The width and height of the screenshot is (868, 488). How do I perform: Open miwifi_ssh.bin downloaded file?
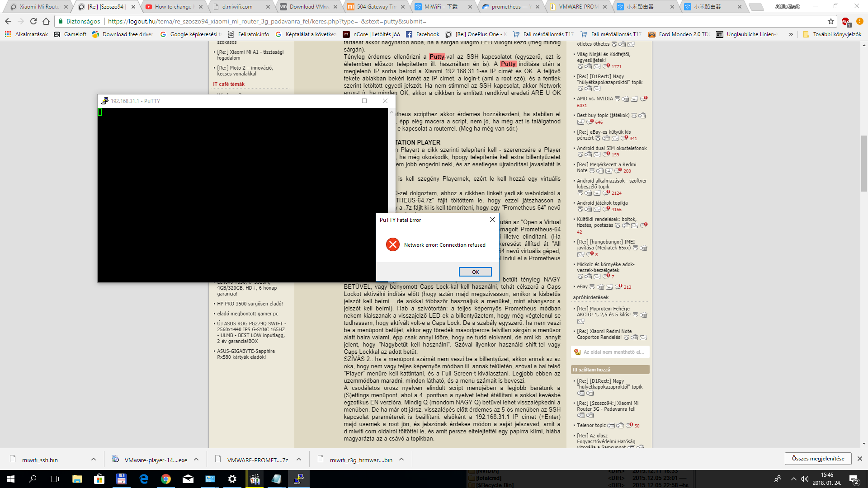click(x=40, y=460)
